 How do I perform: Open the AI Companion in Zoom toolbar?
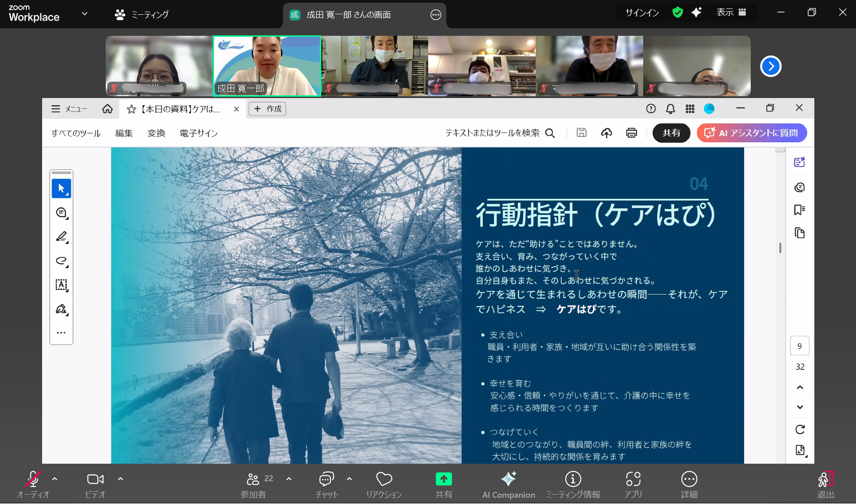[508, 484]
